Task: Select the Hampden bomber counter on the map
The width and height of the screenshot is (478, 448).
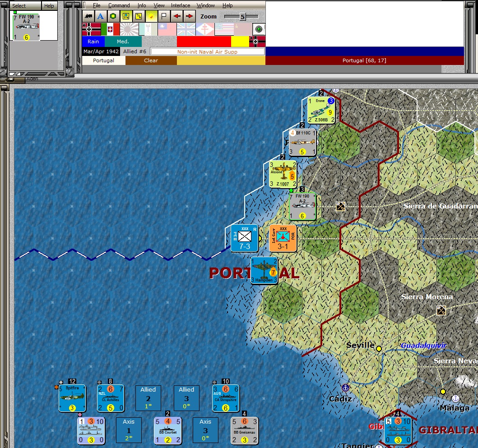Action: (x=264, y=271)
